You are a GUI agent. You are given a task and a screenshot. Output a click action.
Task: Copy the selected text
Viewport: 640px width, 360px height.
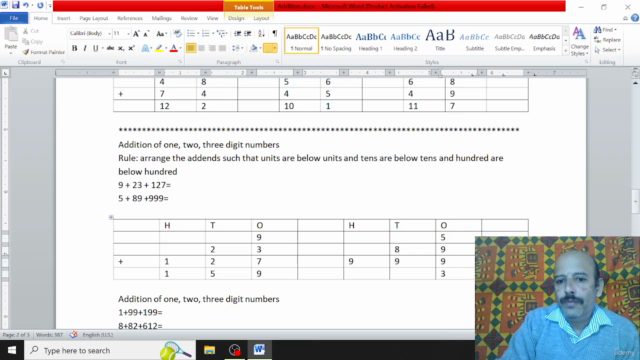(x=33, y=42)
